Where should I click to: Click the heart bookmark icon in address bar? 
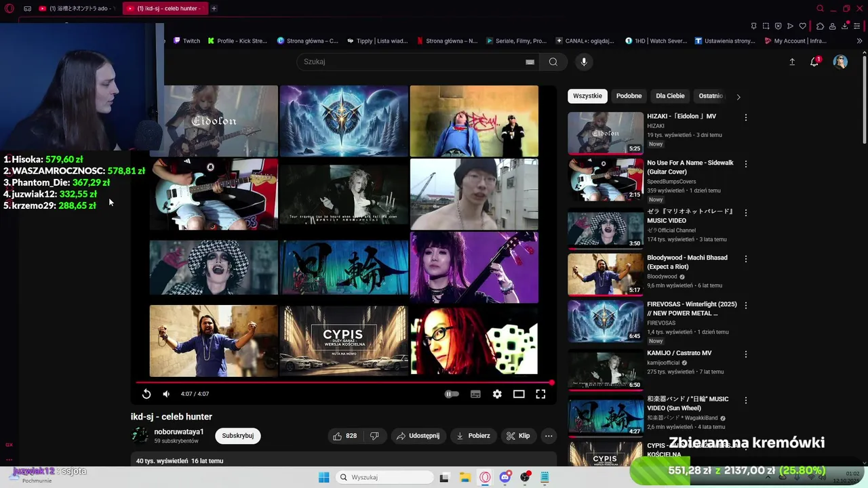point(802,26)
